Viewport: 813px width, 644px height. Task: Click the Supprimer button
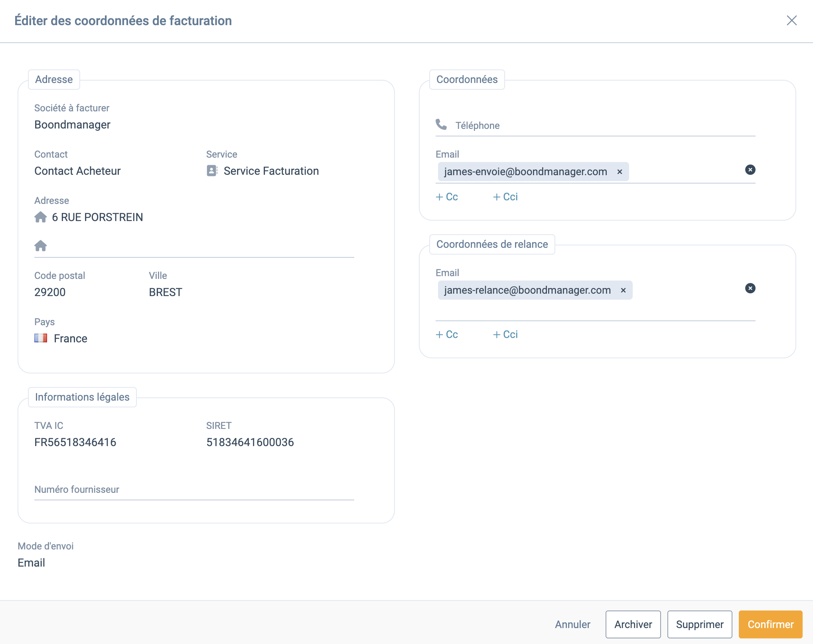coord(700,624)
